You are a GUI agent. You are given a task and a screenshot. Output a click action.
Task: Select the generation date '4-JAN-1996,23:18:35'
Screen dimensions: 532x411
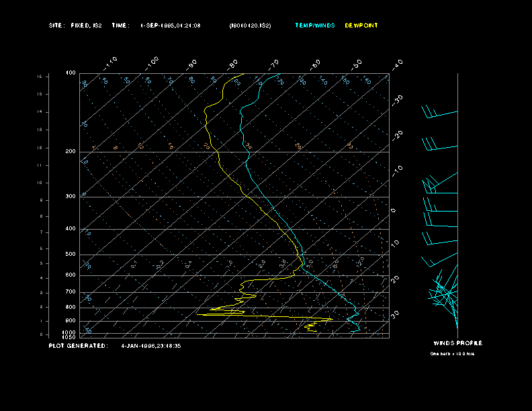[151, 346]
